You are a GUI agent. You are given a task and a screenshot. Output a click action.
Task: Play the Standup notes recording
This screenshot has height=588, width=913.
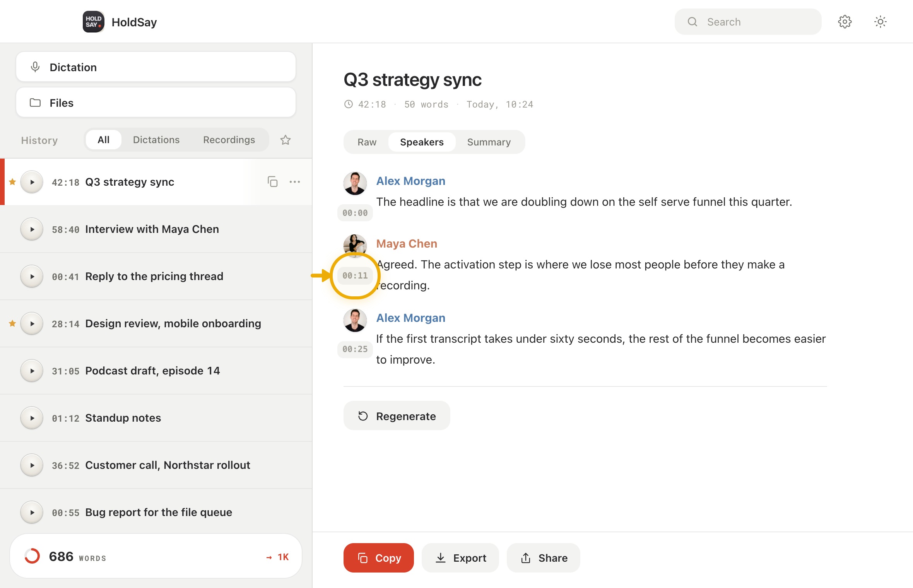coord(32,418)
